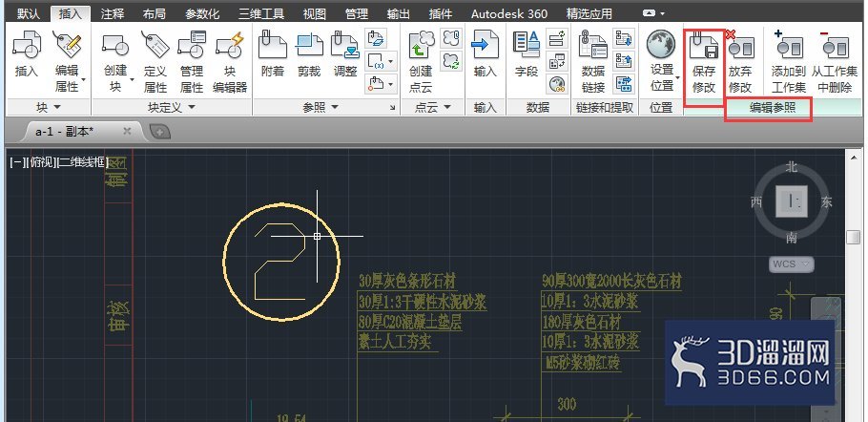Image resolution: width=868 pixels, height=422 pixels.
Task: Switch to the 三维工具 ribbon tab
Action: [x=261, y=13]
